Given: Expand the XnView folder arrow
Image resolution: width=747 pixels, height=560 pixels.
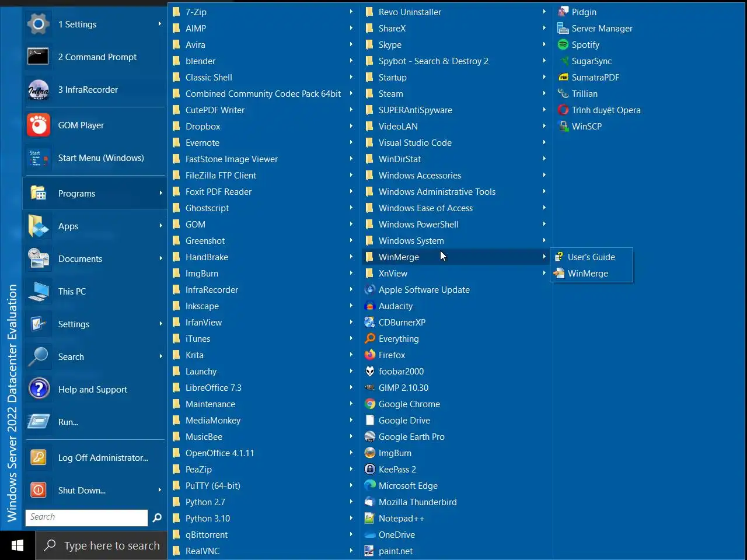Looking at the screenshot, I should [x=544, y=273].
